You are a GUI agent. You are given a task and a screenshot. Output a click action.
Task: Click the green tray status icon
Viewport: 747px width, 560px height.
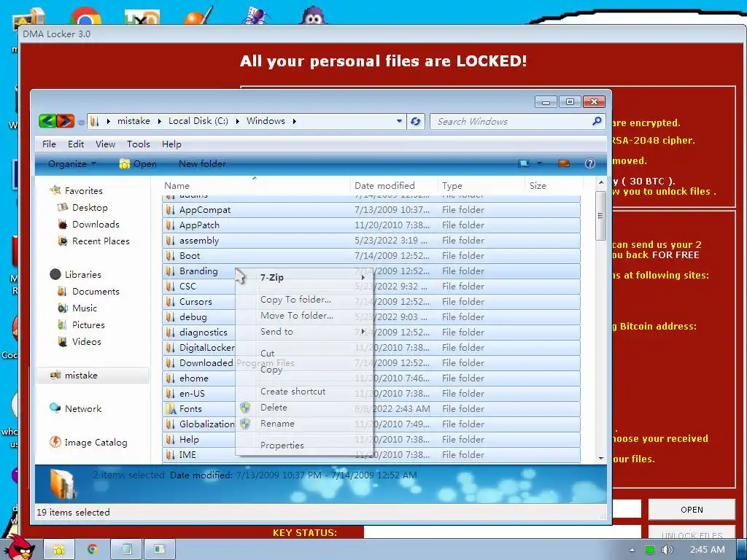pos(649,550)
